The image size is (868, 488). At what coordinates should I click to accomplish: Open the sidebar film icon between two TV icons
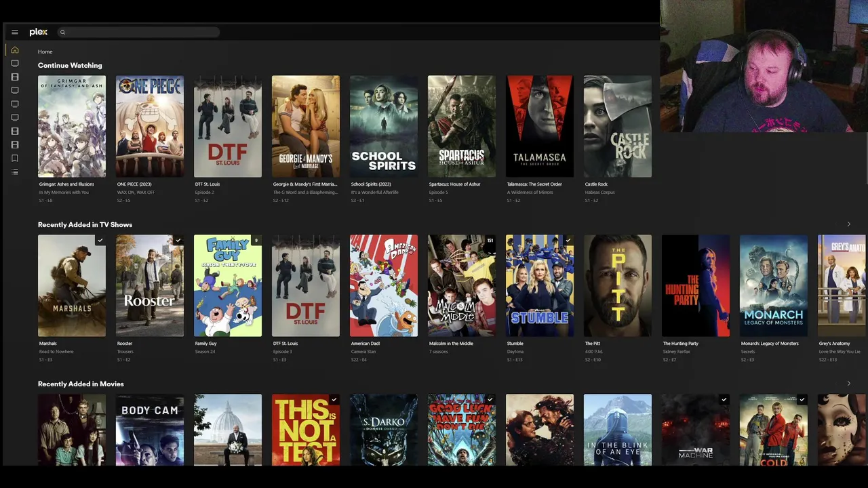pos(15,77)
